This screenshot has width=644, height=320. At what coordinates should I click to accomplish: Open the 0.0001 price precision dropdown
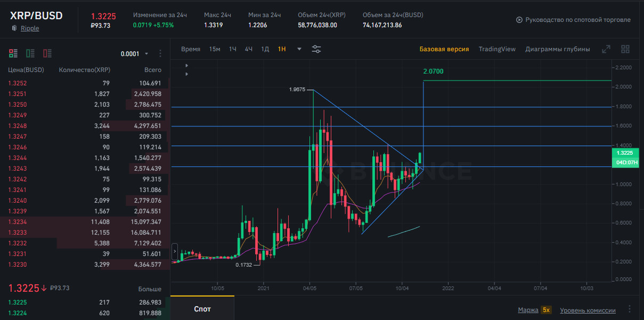[x=134, y=54]
